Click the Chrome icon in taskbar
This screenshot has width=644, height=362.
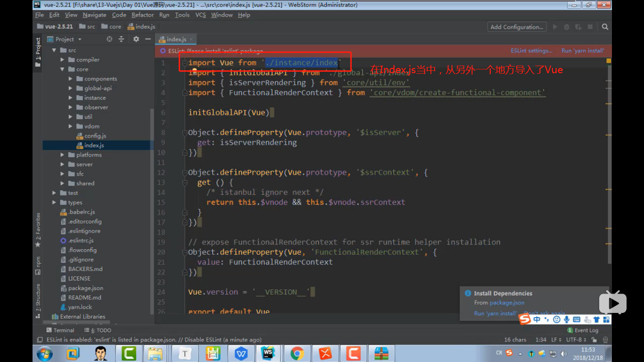click(297, 353)
